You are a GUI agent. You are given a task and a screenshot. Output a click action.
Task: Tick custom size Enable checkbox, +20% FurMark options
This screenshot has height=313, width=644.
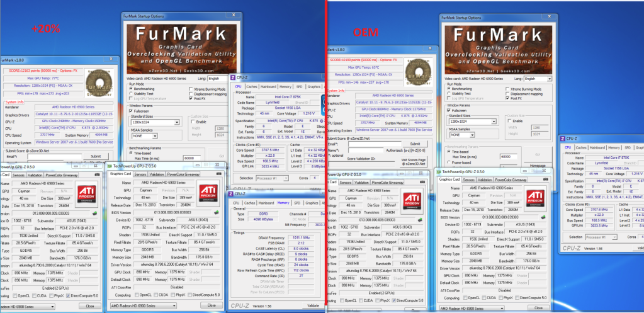coord(193,122)
